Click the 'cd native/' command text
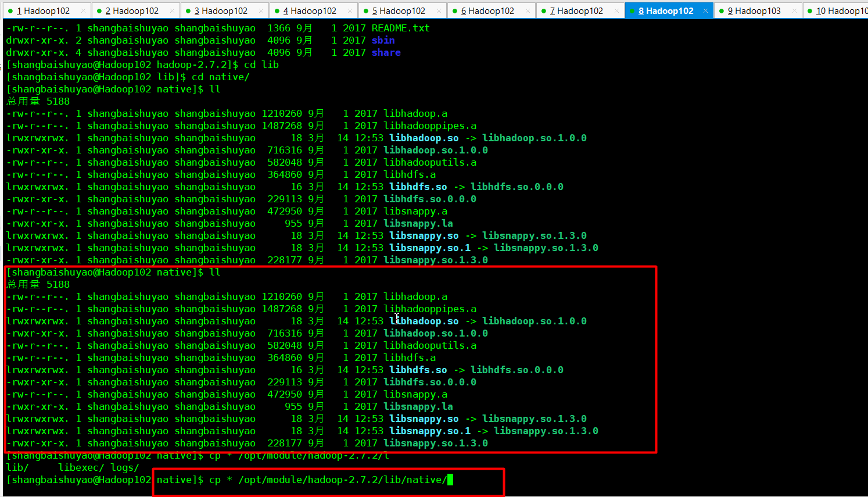Viewport: 868px width, 497px height. point(221,77)
